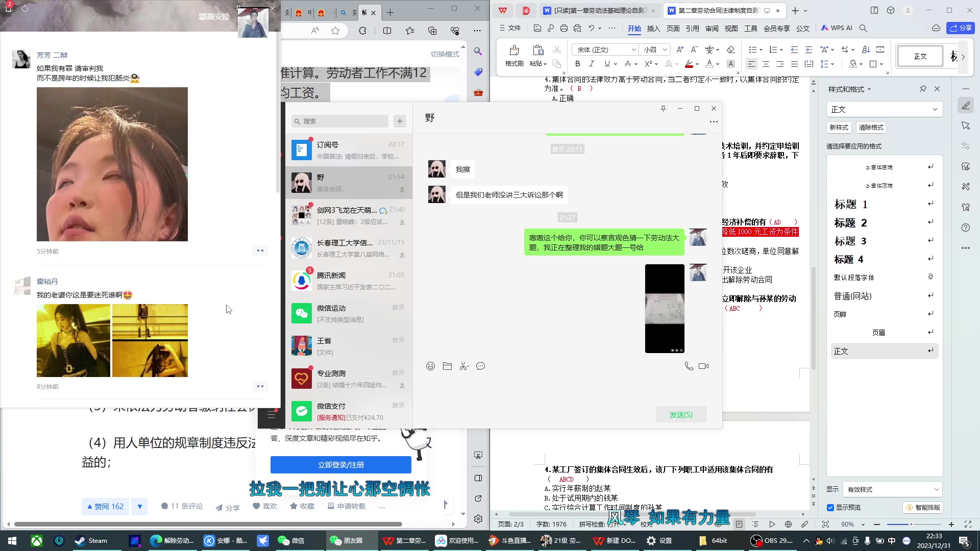
Task: Click the 立即登录/注册 button in browser
Action: pos(341,465)
